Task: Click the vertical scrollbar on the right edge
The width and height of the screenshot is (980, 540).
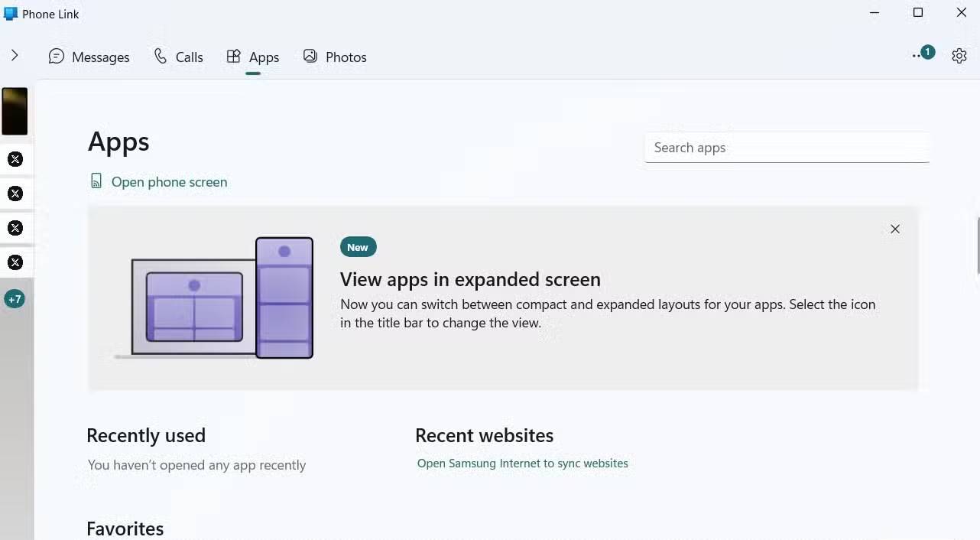Action: [x=978, y=245]
